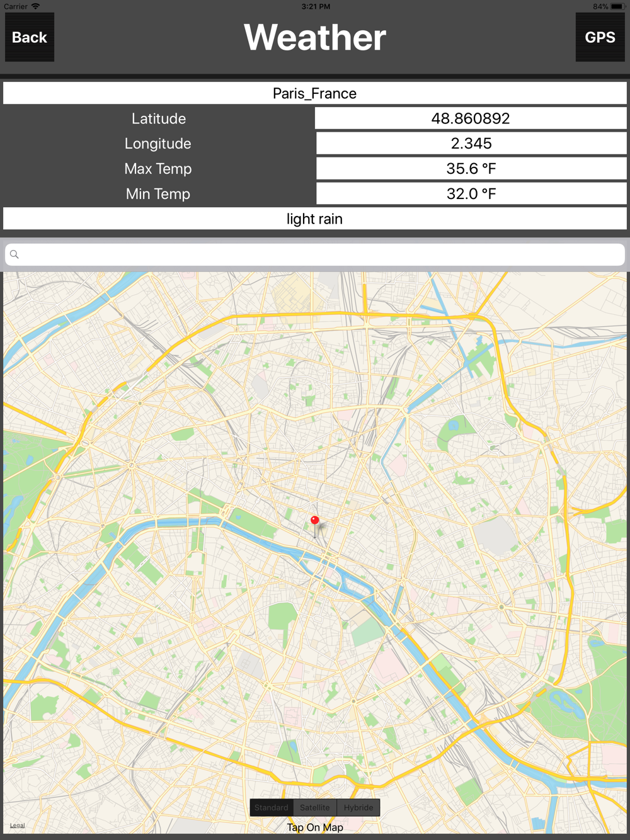Screen dimensions: 630x840
Task: Click the Latitude label
Action: [x=159, y=118]
